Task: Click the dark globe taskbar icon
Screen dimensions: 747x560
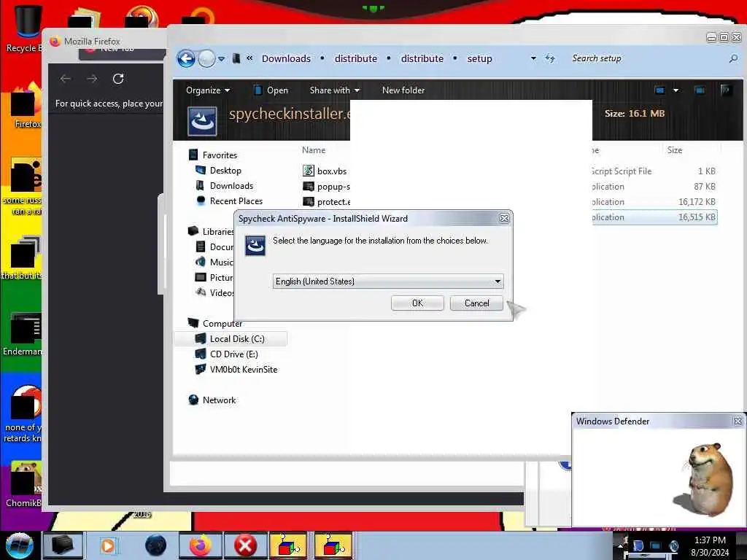Action: pos(156,545)
